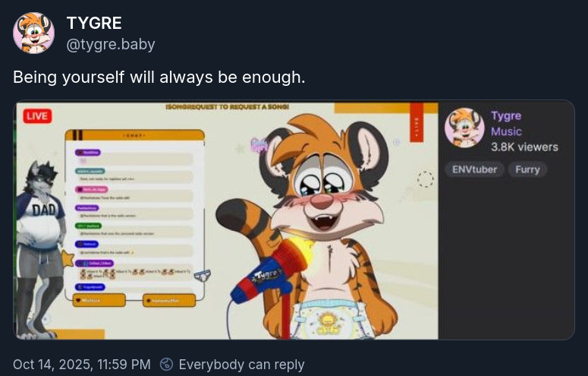
Task: Click the dashed circle icon in the stream
Action: pos(426,180)
